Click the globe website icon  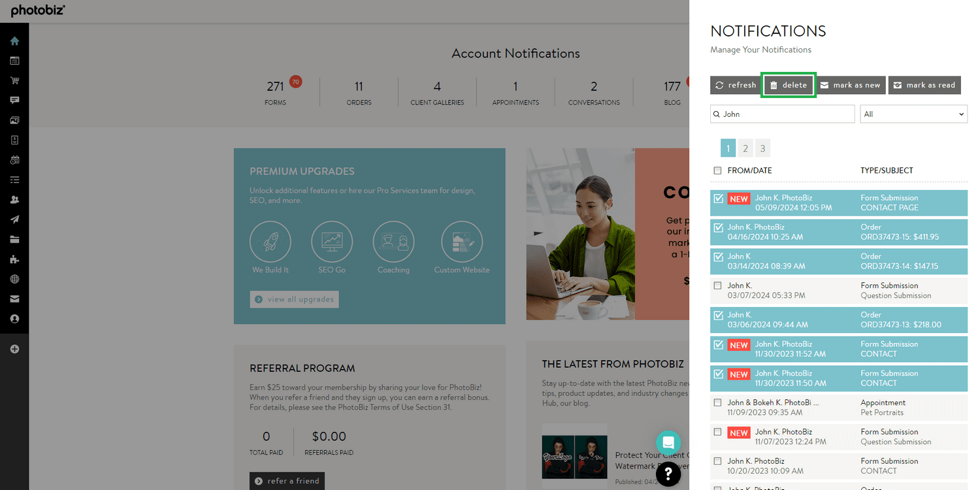pyautogui.click(x=14, y=278)
